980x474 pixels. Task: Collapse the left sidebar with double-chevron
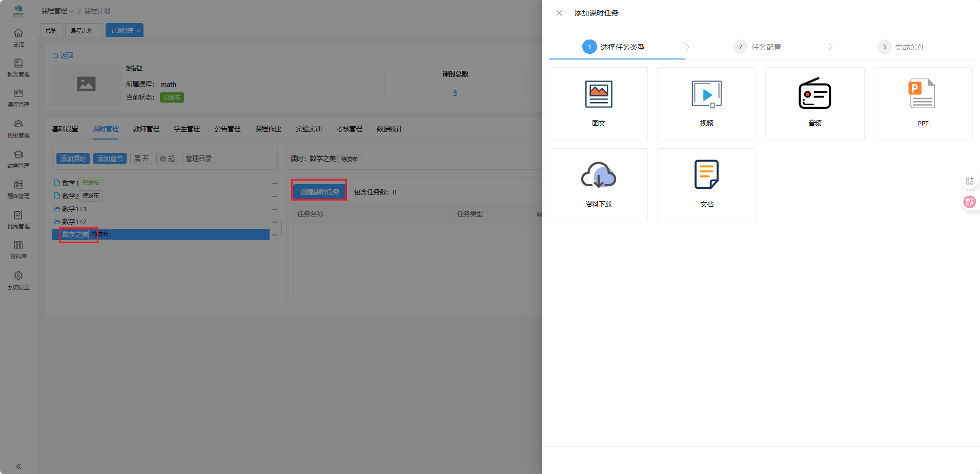pos(18,466)
